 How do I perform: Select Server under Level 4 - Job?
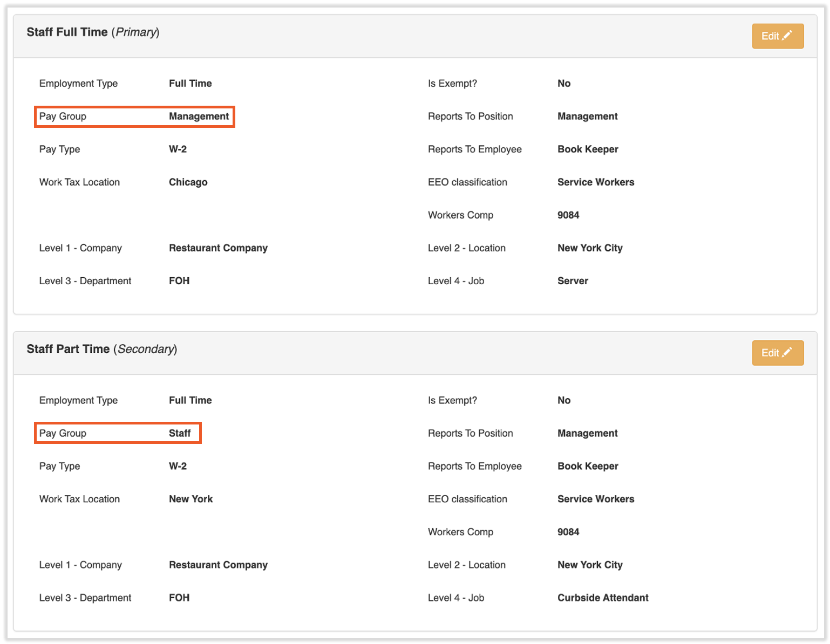click(x=573, y=280)
